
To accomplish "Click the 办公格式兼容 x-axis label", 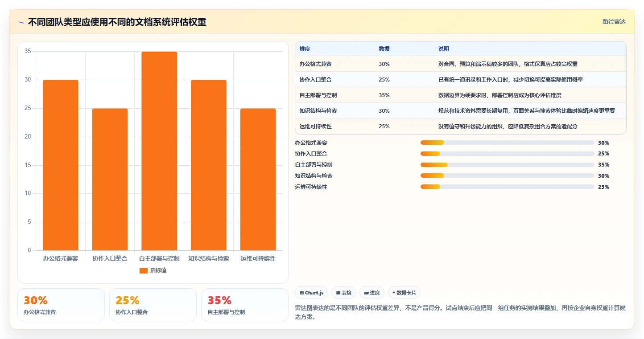I will (61, 258).
